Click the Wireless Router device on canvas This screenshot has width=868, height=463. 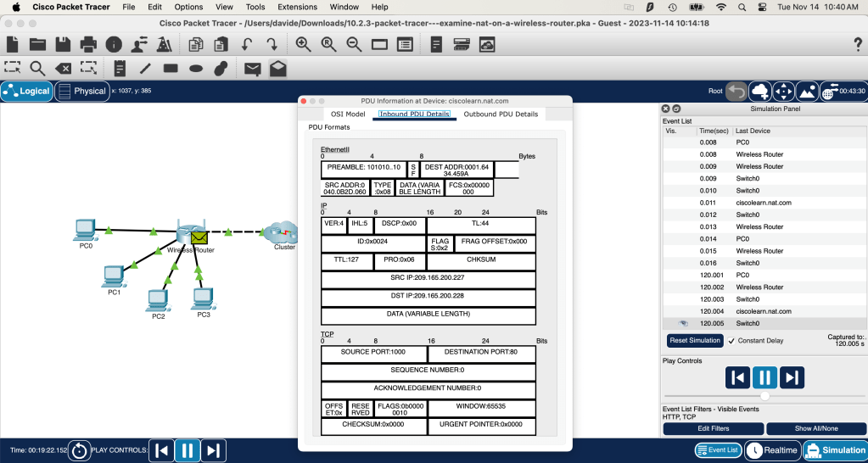pos(187,231)
